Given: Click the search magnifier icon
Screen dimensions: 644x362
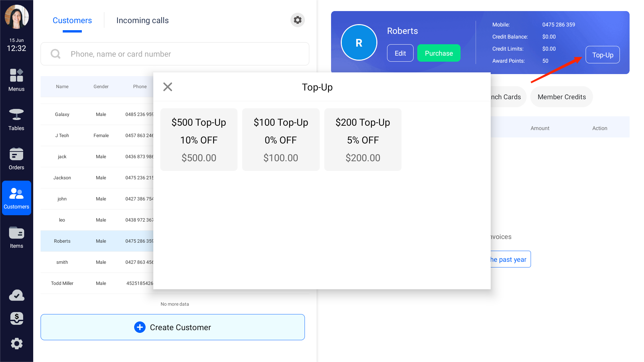Looking at the screenshot, I should click(56, 54).
